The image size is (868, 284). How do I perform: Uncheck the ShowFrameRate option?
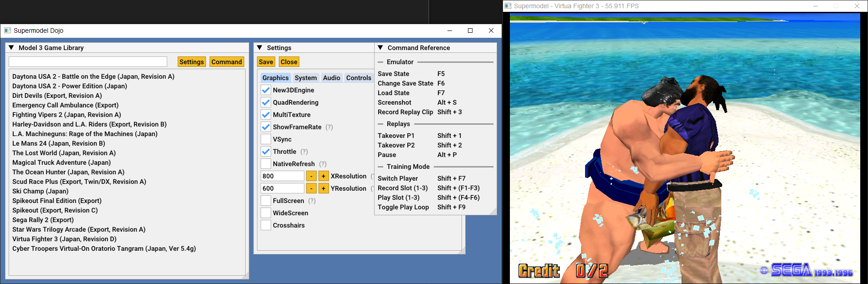pyautogui.click(x=266, y=127)
